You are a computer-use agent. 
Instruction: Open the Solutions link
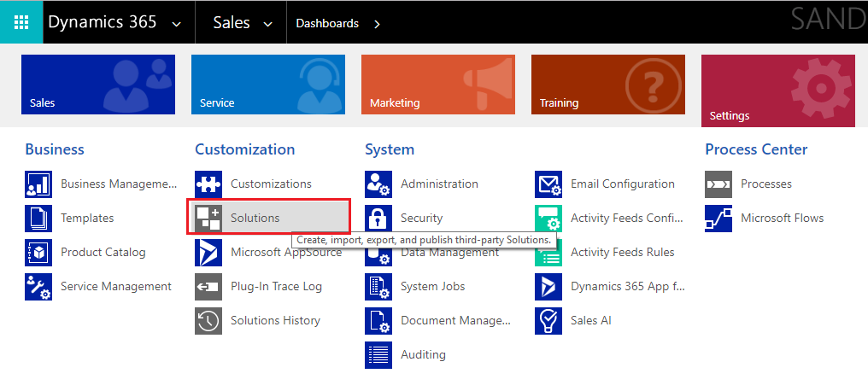tap(255, 218)
